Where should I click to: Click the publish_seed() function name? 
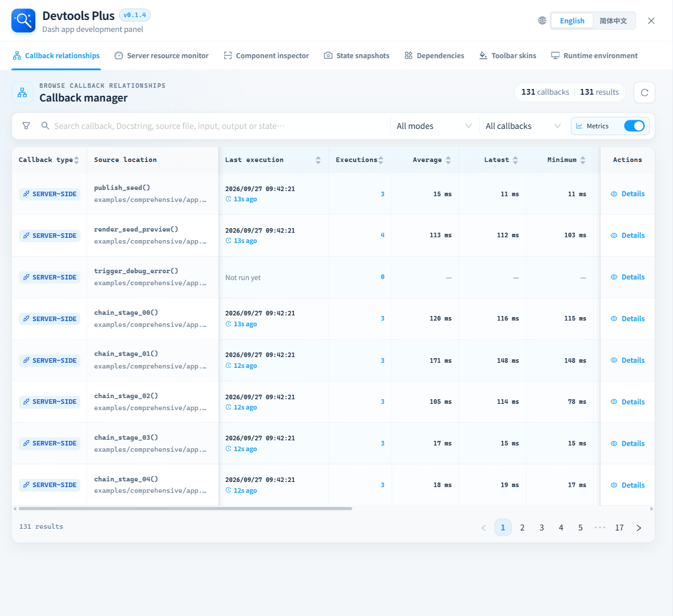122,188
